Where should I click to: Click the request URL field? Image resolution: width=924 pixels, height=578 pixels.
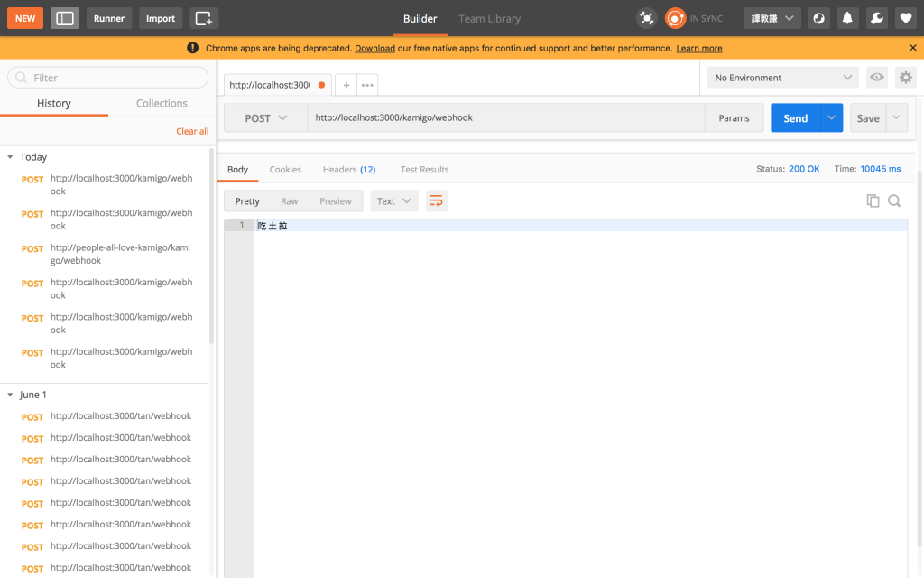(506, 118)
